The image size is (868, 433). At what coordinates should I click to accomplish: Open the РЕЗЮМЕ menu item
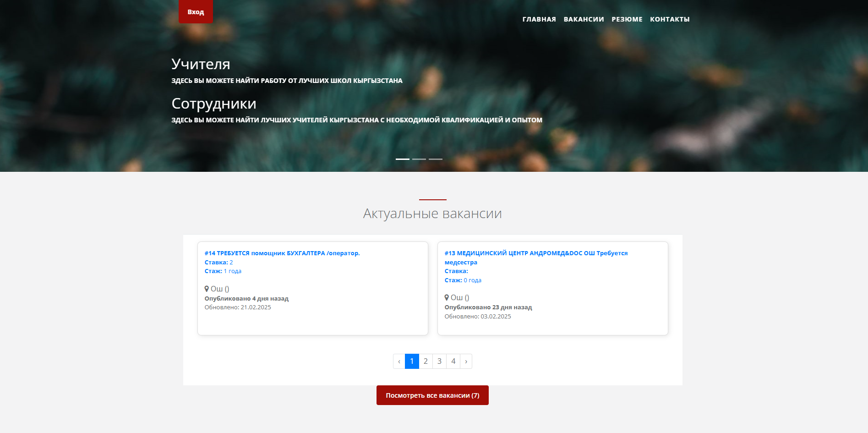tap(627, 19)
